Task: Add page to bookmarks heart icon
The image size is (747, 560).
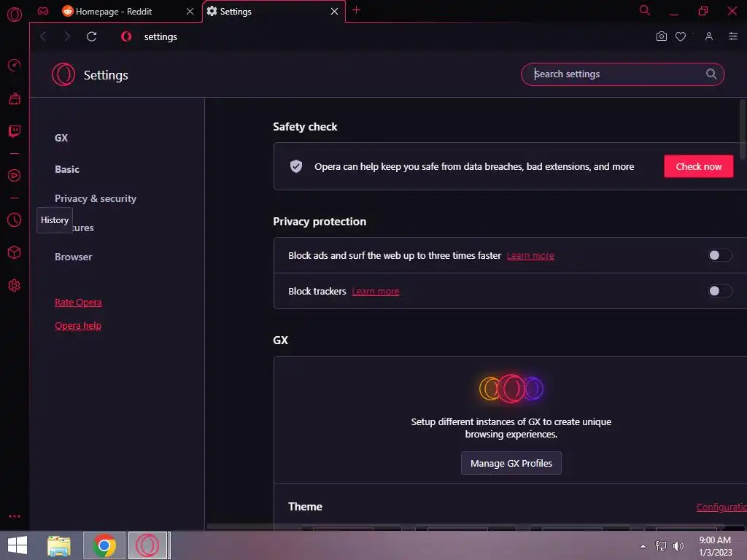Action: click(x=681, y=36)
